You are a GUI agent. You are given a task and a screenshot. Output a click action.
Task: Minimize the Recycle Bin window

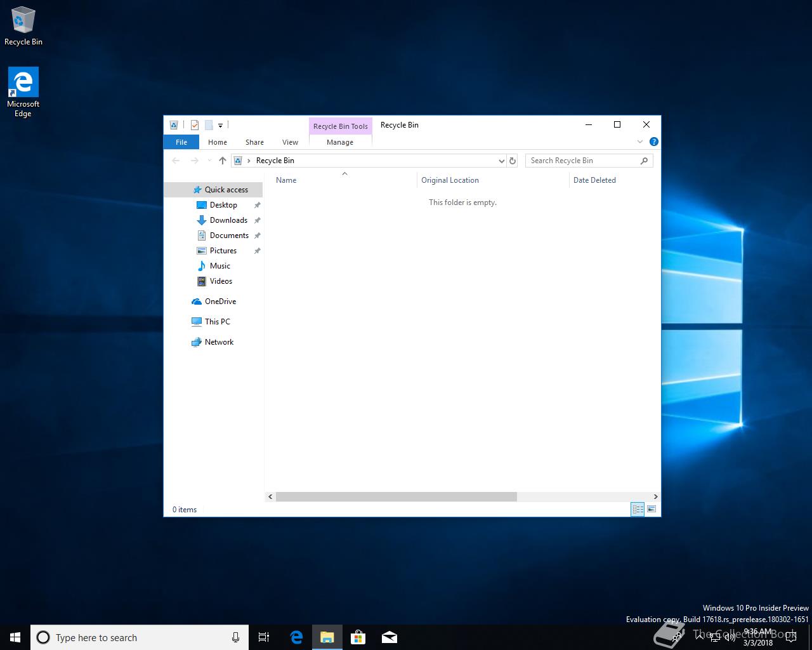(x=588, y=124)
